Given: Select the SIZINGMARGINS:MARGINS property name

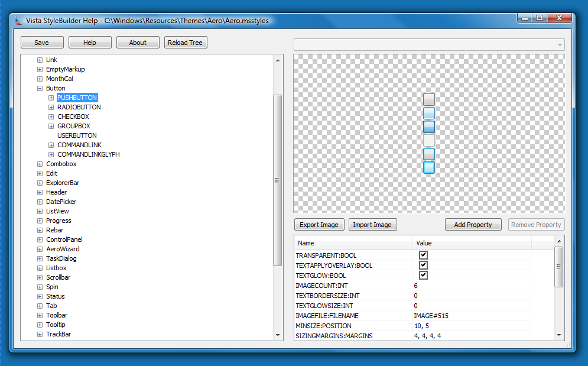Looking at the screenshot, I should point(334,336).
